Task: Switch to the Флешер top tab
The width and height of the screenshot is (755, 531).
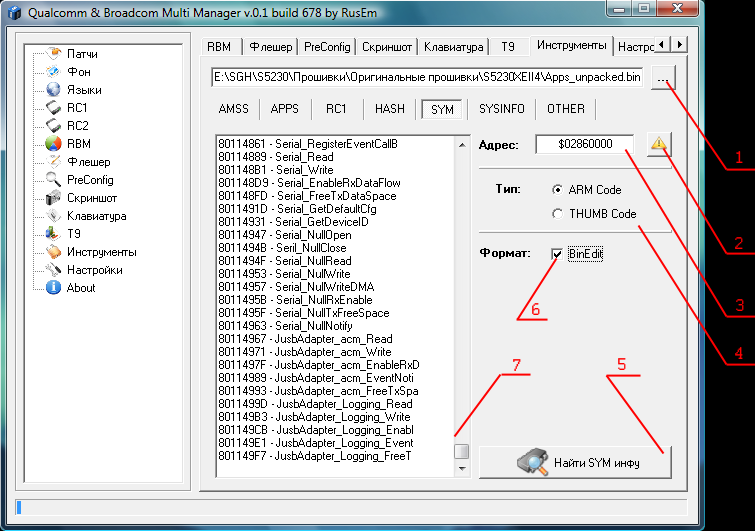Action: pos(270,47)
